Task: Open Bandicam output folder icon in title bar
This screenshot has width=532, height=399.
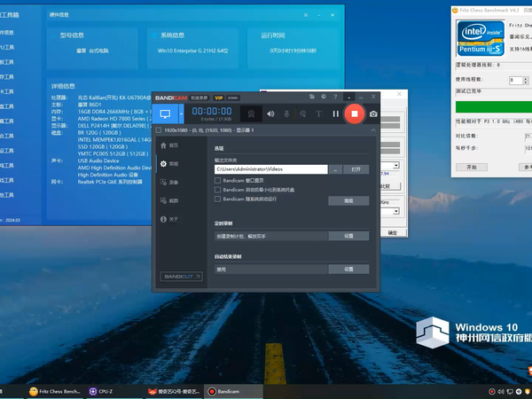Action: (312, 97)
